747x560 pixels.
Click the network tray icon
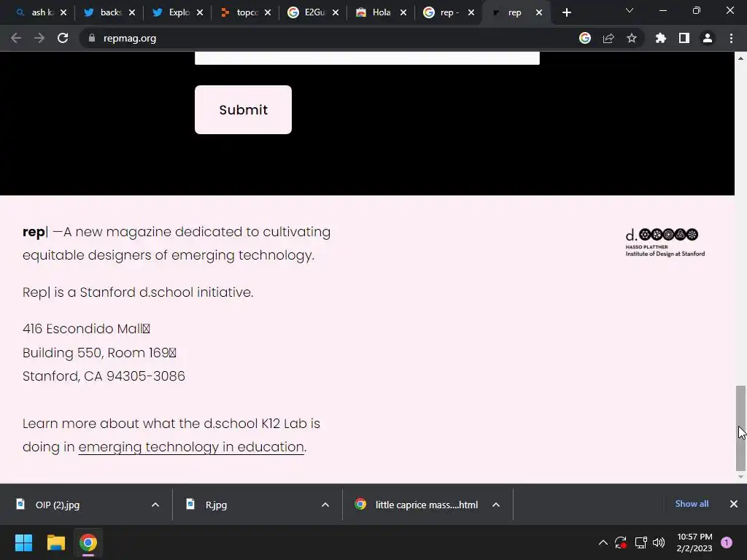[640, 542]
